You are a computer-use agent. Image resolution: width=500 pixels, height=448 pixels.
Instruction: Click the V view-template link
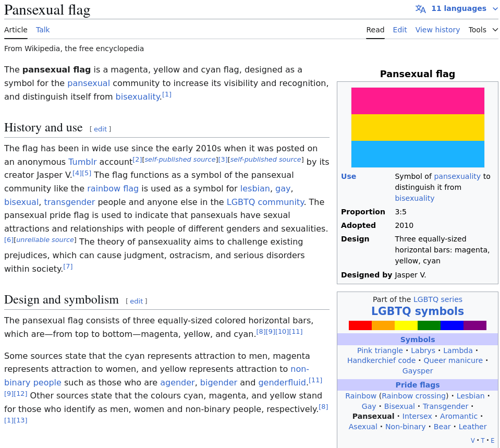coord(473,441)
